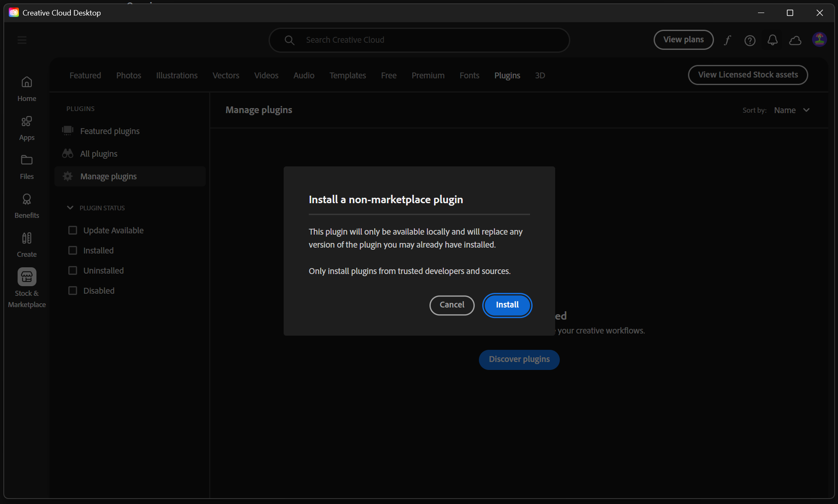
Task: Switch to the Fonts tab
Action: coord(469,75)
